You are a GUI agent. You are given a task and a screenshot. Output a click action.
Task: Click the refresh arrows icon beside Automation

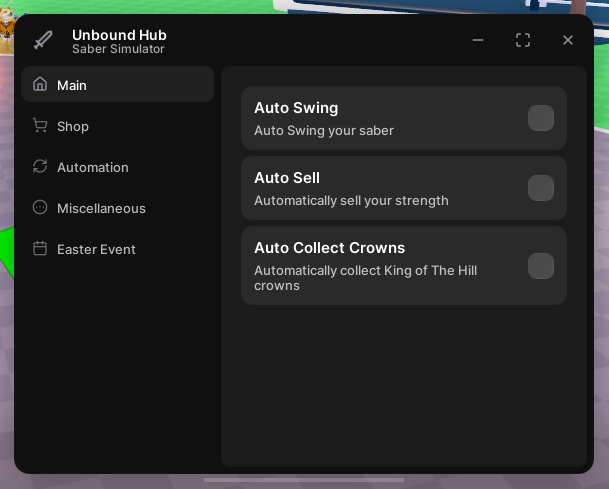coord(40,166)
